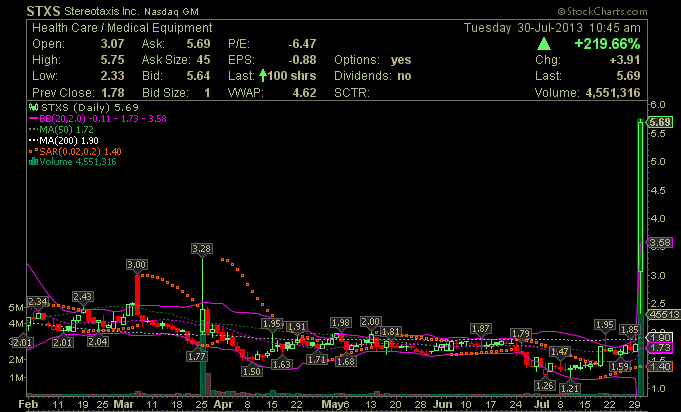Click the 1.71 low price label

(317, 359)
